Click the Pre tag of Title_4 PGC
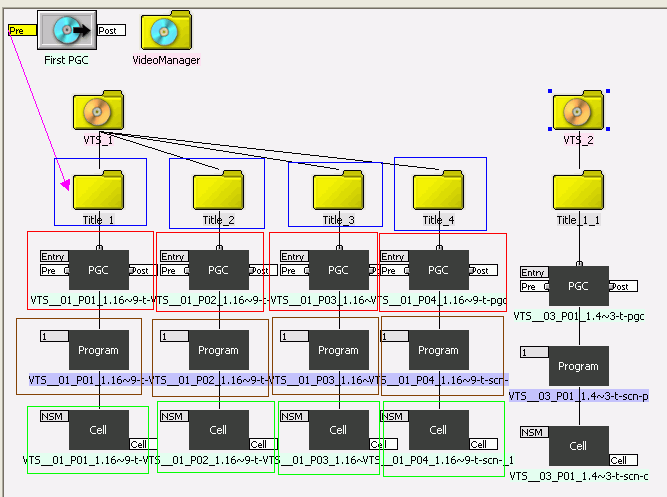The height and width of the screenshot is (497, 667). [x=394, y=270]
